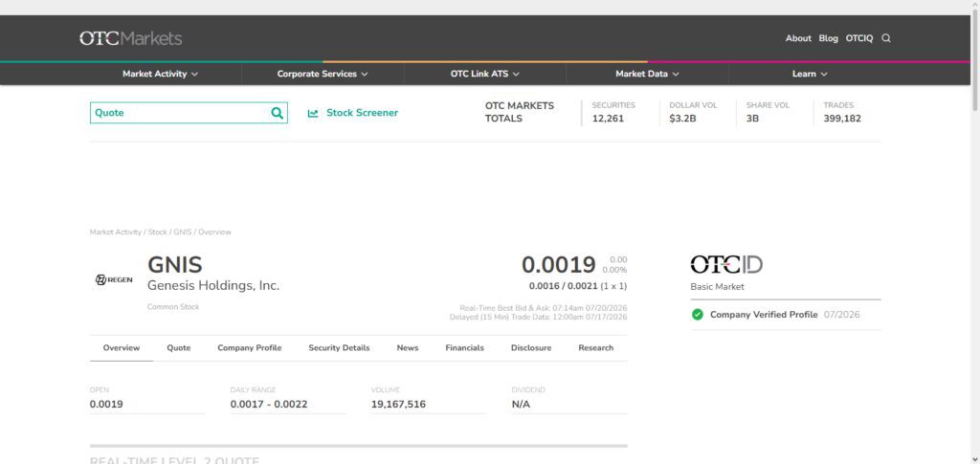Image resolution: width=980 pixels, height=464 pixels.
Task: Click the 0.0019 last price
Action: coord(559,265)
